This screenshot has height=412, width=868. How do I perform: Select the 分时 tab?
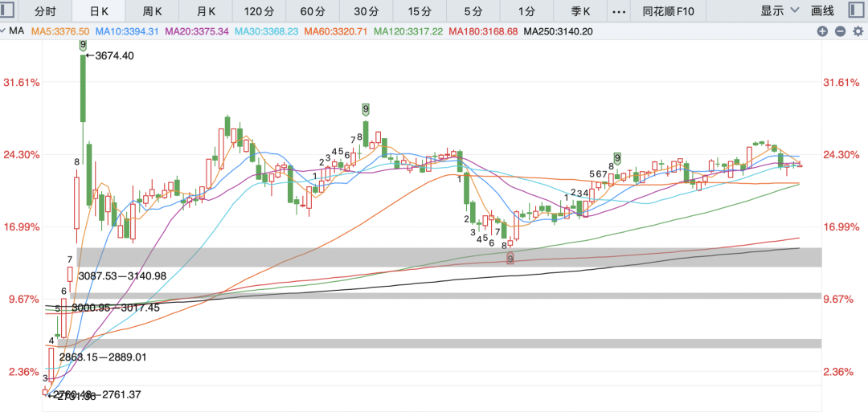45,10
